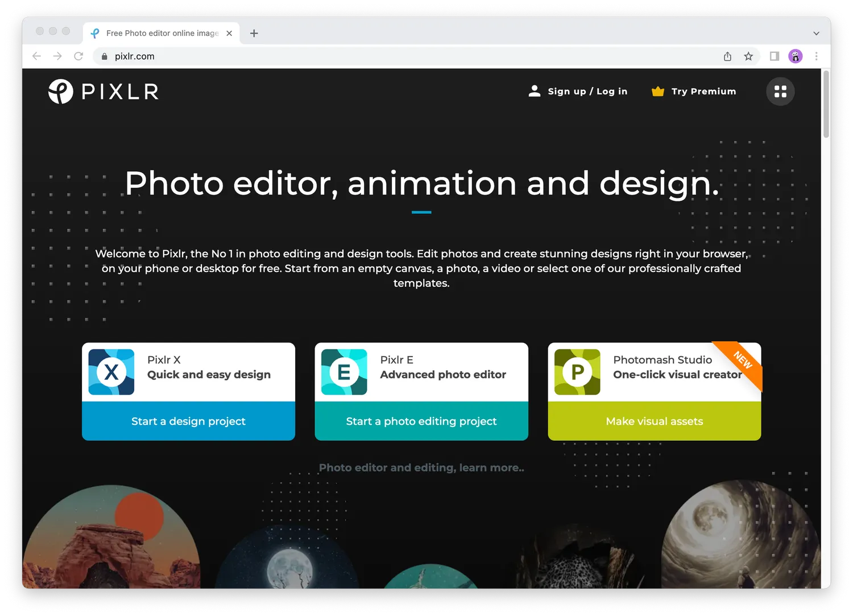
Task: Click the leopard circular thumbnail
Action: [580, 557]
